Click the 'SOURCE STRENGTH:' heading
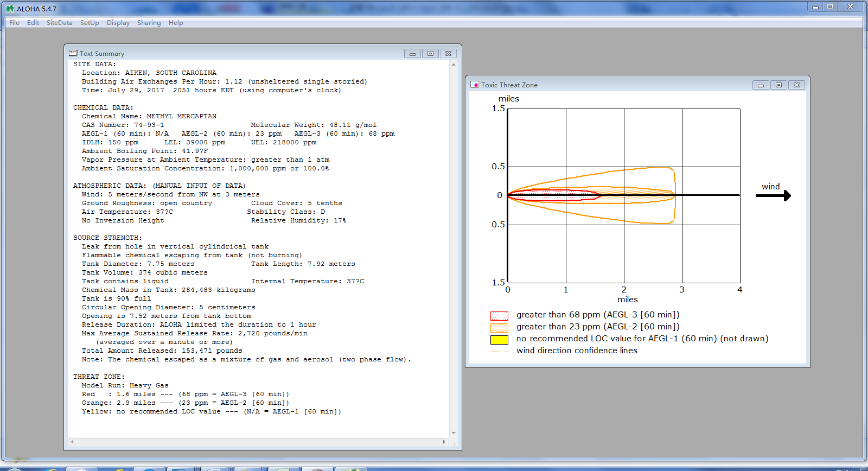 point(107,238)
